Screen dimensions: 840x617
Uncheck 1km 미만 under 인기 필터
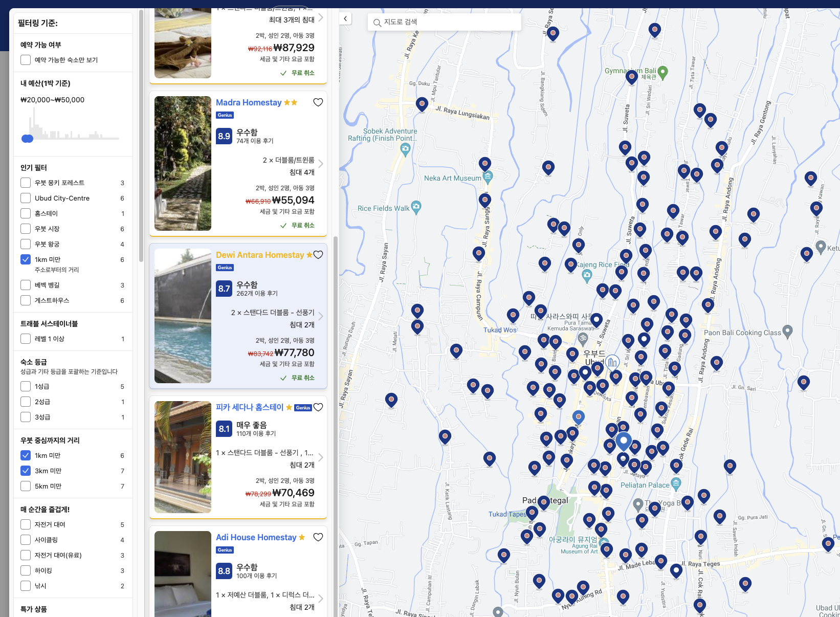click(x=26, y=259)
